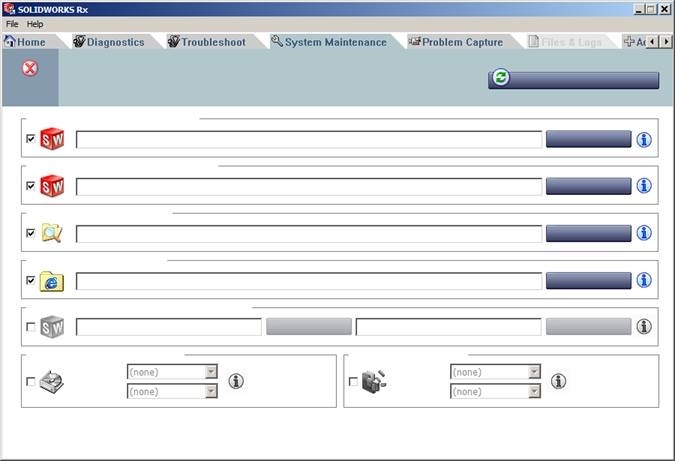675x461 pixels.
Task: Click the red X status icon
Action: coord(30,68)
